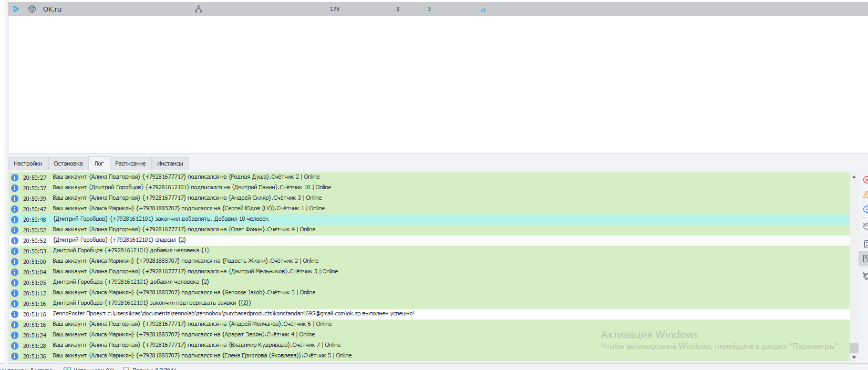Select the 'закончил добавлять. Добавил 10 человек' line
Image resolution: width=868 pixels, height=370 pixels.
(x=429, y=219)
